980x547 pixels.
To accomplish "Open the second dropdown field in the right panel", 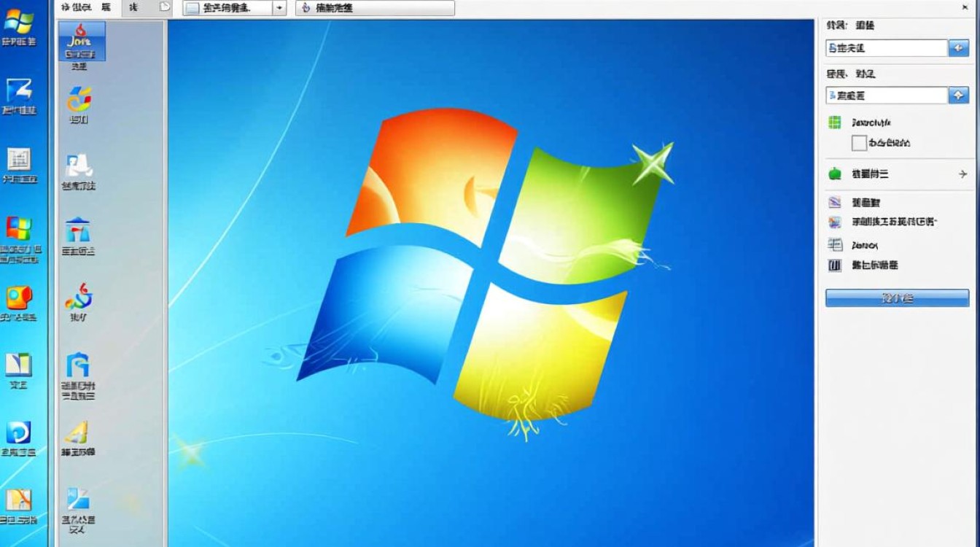I will click(x=884, y=95).
